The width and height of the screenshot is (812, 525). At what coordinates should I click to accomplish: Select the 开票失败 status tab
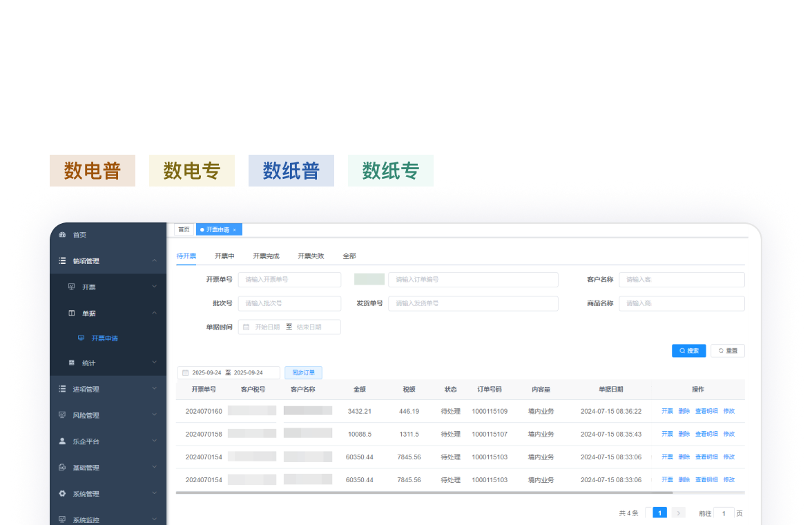coord(311,256)
